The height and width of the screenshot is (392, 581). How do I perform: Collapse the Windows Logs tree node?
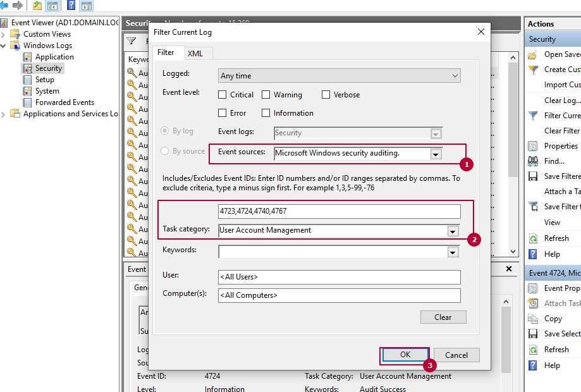pos(3,46)
